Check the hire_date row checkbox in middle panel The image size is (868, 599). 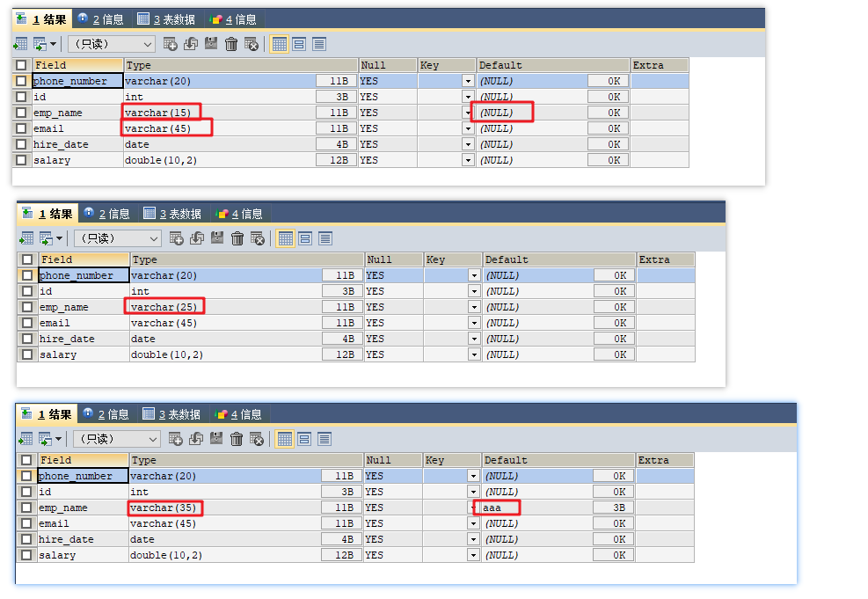[x=27, y=339]
